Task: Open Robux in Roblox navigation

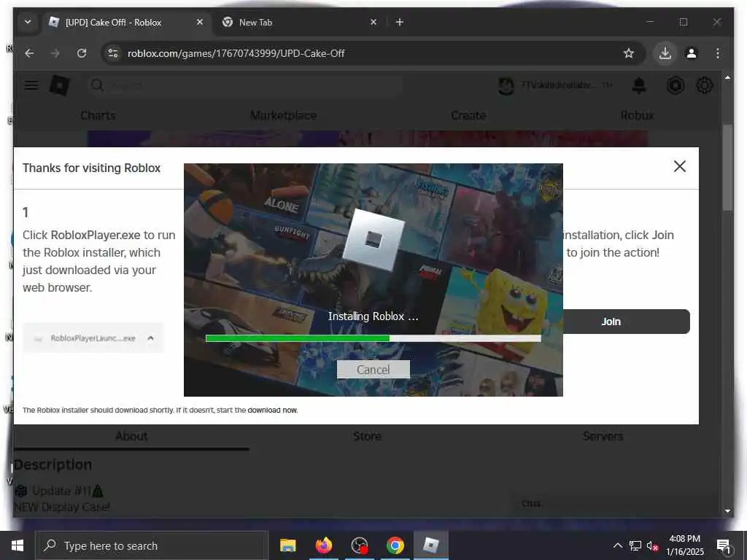Action: point(637,116)
